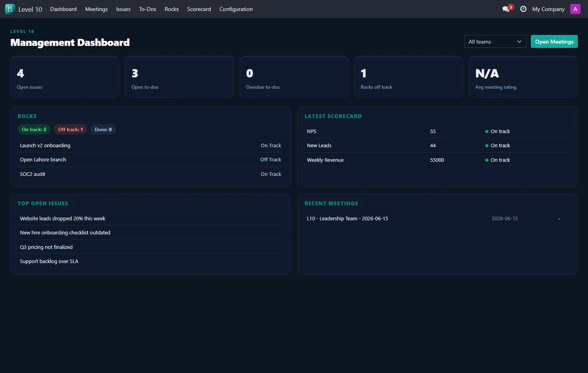
Task: Open the activities clock icon
Action: (x=523, y=9)
